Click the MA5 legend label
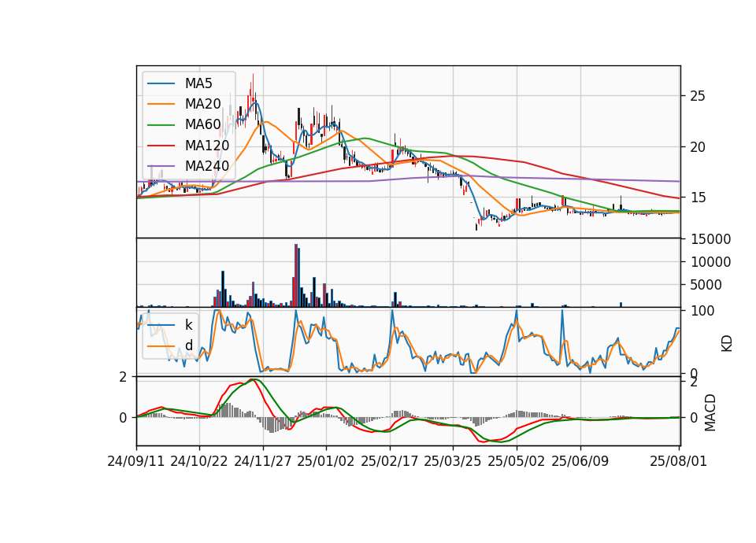 pyautogui.click(x=198, y=83)
